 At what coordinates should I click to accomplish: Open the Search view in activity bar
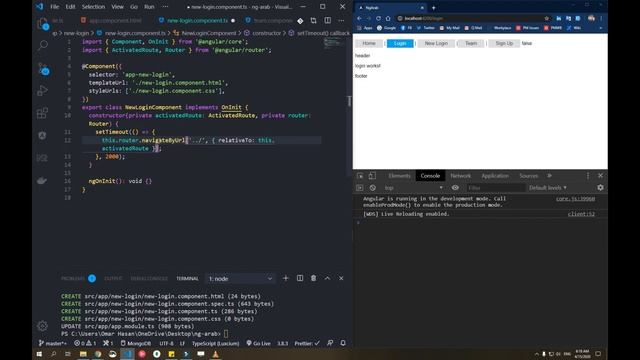point(42,45)
